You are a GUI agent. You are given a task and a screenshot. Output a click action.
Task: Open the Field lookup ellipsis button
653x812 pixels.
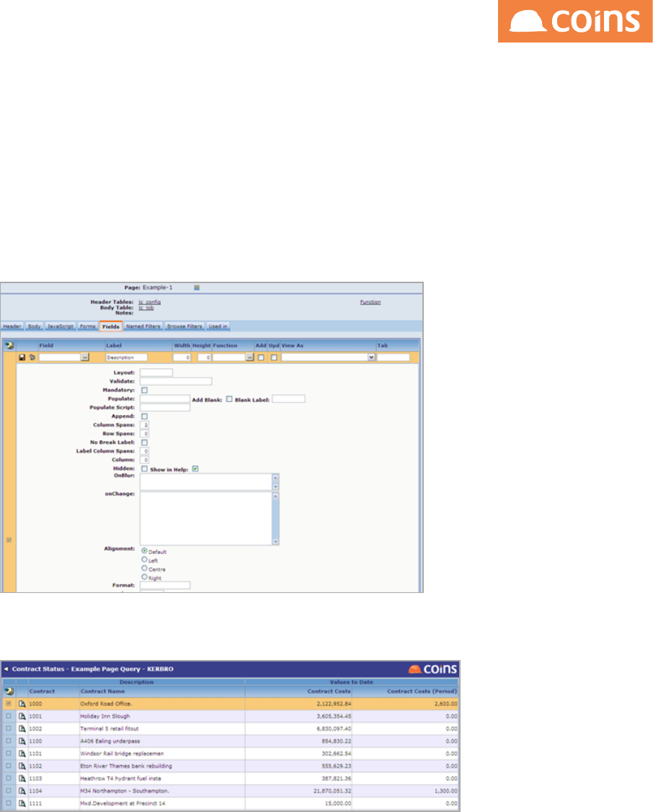[85, 357]
